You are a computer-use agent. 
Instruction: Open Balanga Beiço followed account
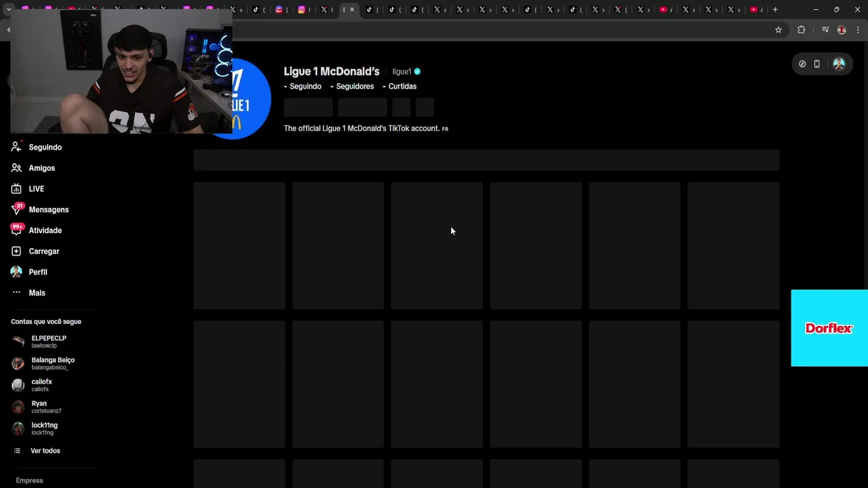52,363
